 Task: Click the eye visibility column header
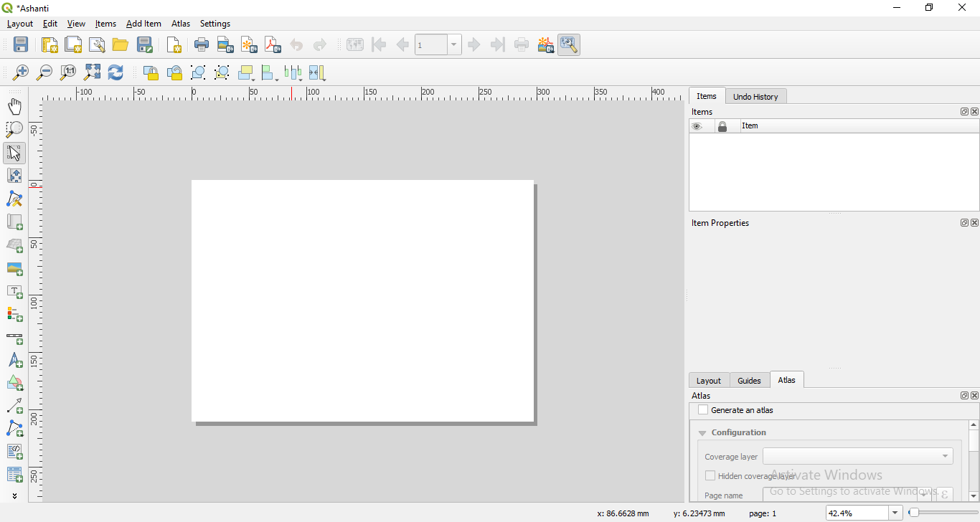pyautogui.click(x=696, y=126)
